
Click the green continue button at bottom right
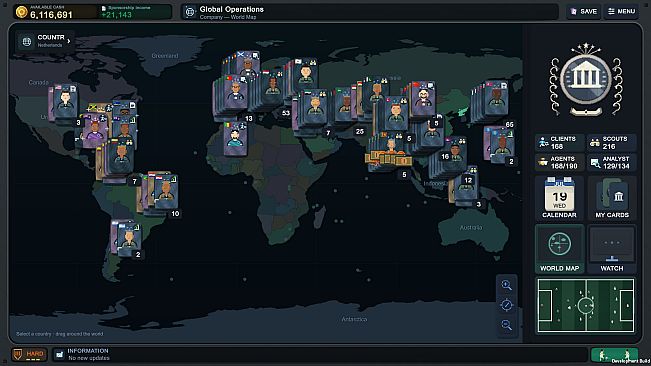pyautogui.click(x=614, y=355)
